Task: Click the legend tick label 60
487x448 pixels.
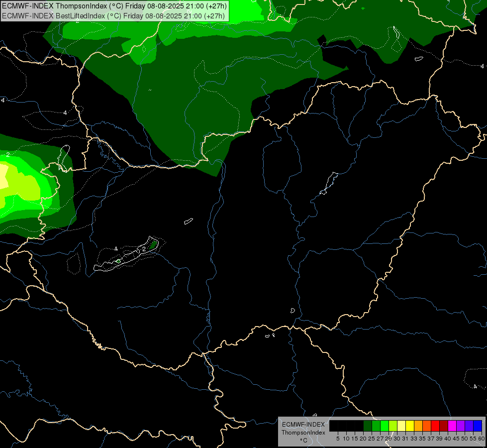Action: 482,439
